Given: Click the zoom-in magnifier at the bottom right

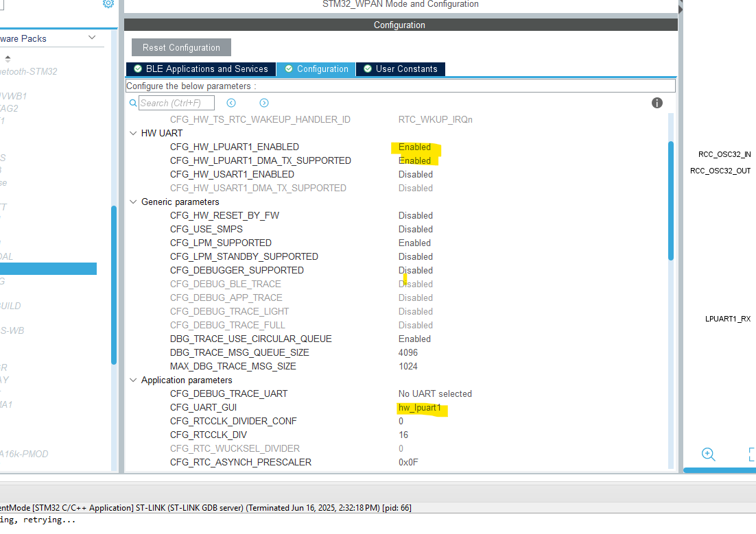Looking at the screenshot, I should pos(708,454).
